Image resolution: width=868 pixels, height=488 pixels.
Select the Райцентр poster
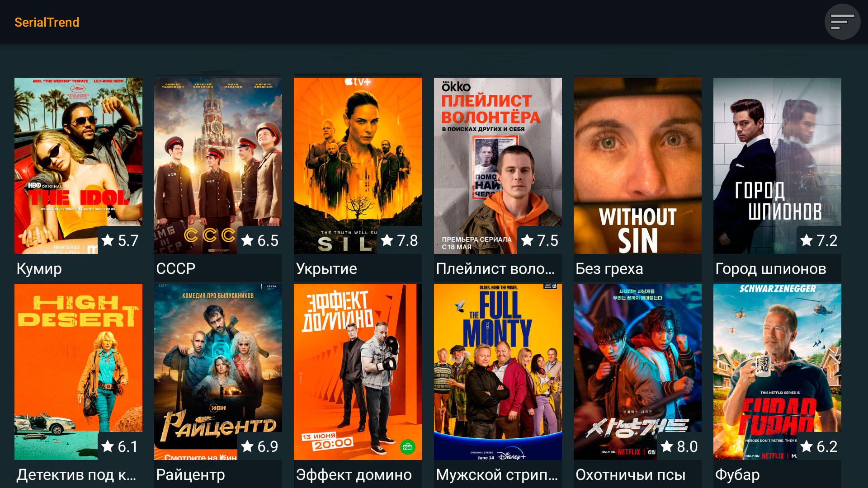[x=218, y=371]
